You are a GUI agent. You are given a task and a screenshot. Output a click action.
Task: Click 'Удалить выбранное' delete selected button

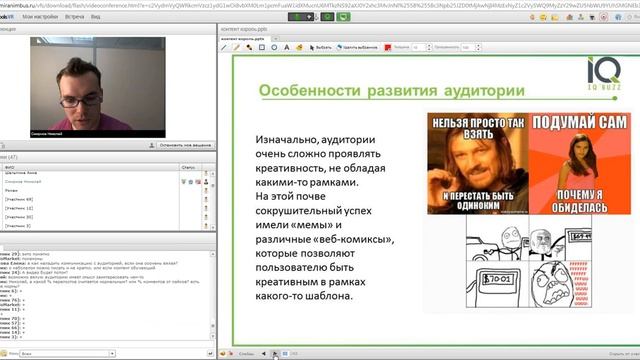tap(357, 47)
